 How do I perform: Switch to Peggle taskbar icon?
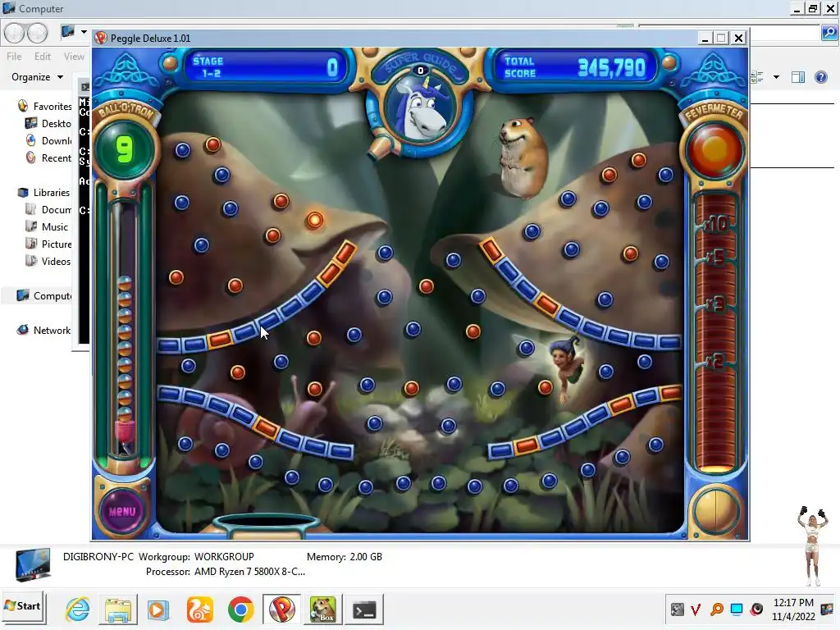click(282, 609)
